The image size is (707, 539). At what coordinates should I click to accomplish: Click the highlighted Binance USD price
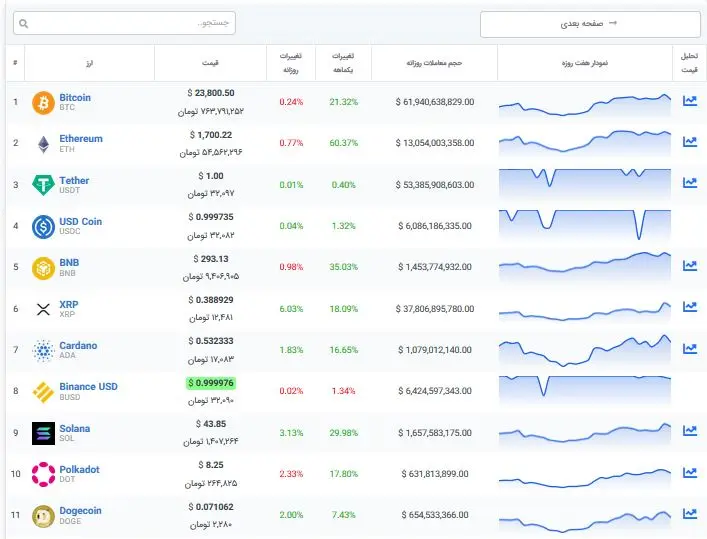211,383
